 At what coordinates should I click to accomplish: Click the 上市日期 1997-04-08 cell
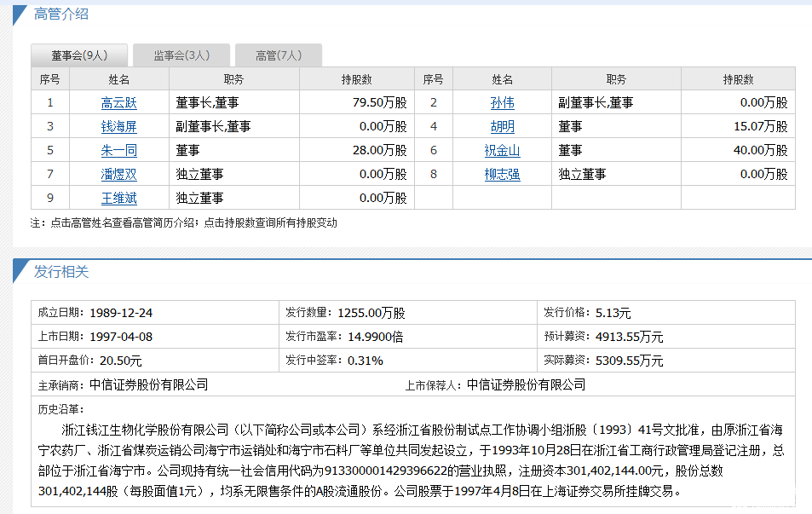[x=155, y=337]
